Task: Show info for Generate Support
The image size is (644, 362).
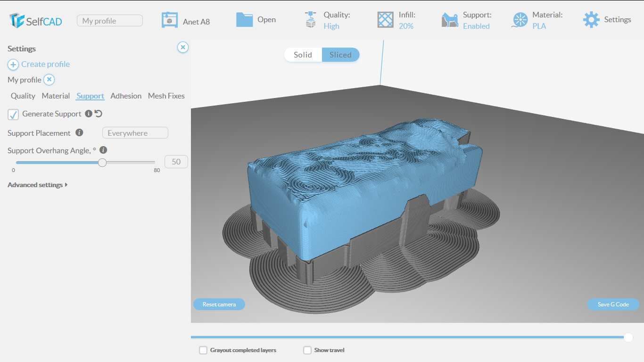Action: (88, 114)
